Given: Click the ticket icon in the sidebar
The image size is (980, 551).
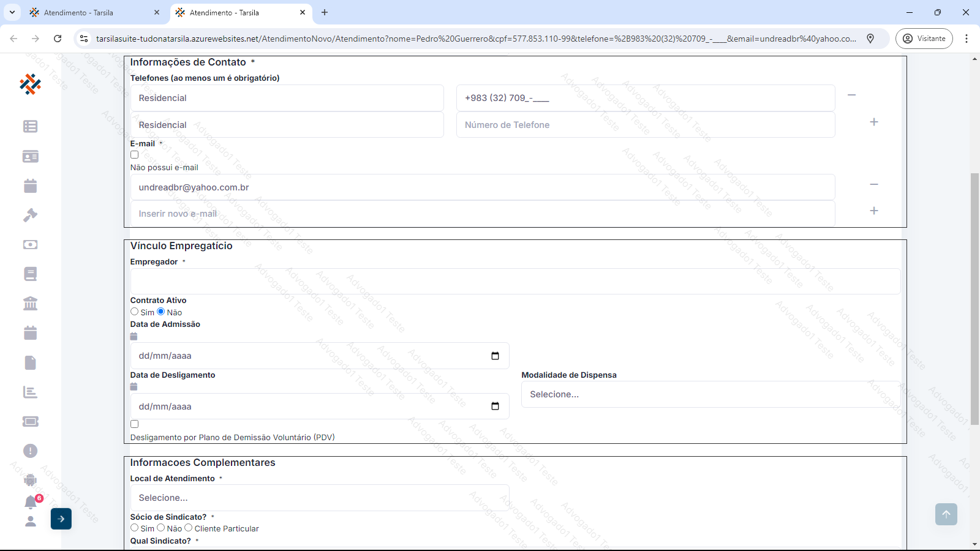Looking at the screenshot, I should (x=30, y=421).
